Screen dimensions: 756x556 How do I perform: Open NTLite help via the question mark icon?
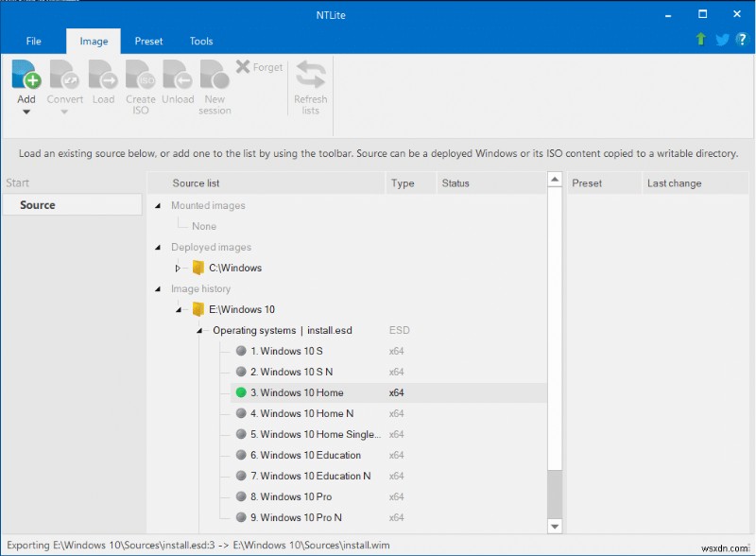[x=743, y=40]
